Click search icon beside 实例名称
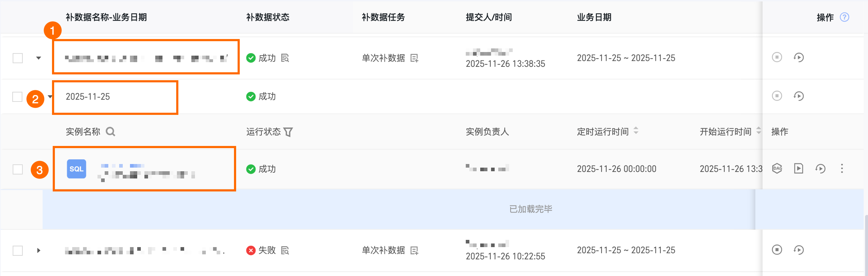Viewport: 868px width, 276px height. [110, 132]
